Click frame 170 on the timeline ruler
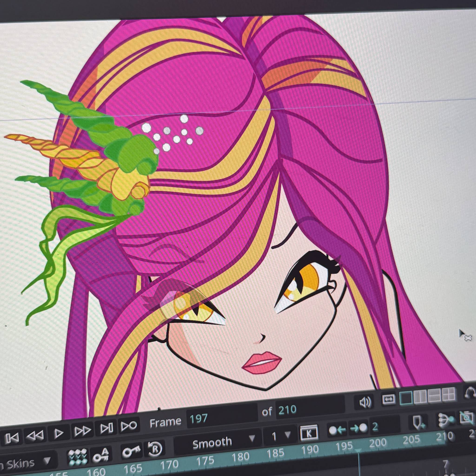 click(x=169, y=464)
